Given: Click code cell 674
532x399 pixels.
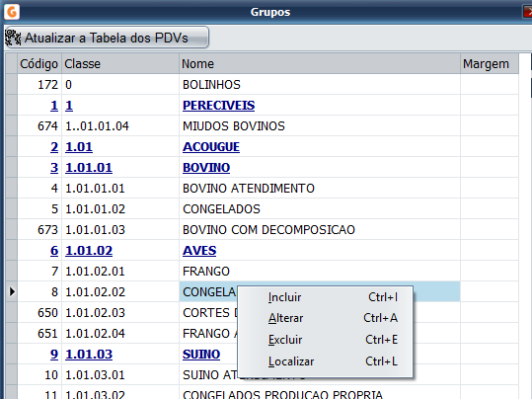Looking at the screenshot, I should click(39, 126).
